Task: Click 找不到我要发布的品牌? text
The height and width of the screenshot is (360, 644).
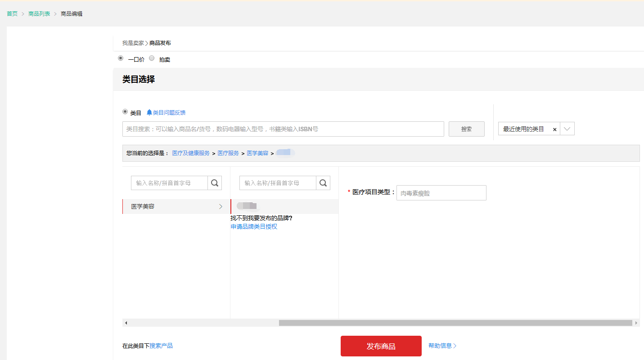Action: click(261, 218)
